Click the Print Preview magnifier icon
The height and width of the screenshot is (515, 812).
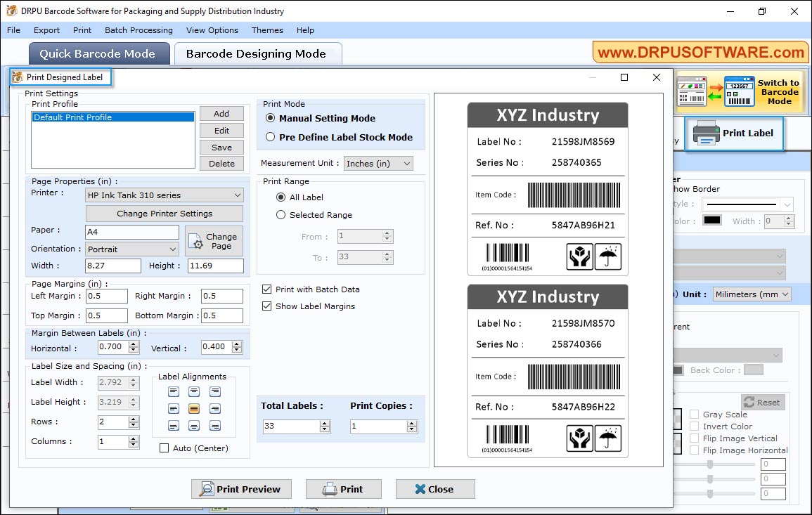pyautogui.click(x=208, y=489)
